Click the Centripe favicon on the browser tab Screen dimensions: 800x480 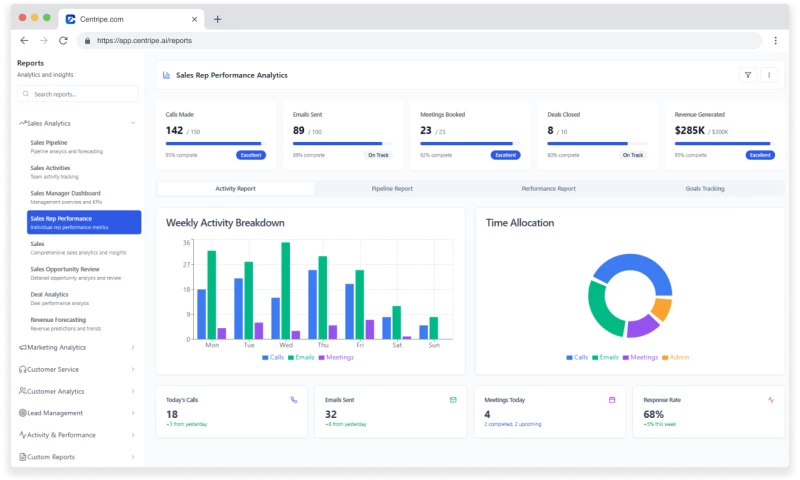[x=70, y=19]
